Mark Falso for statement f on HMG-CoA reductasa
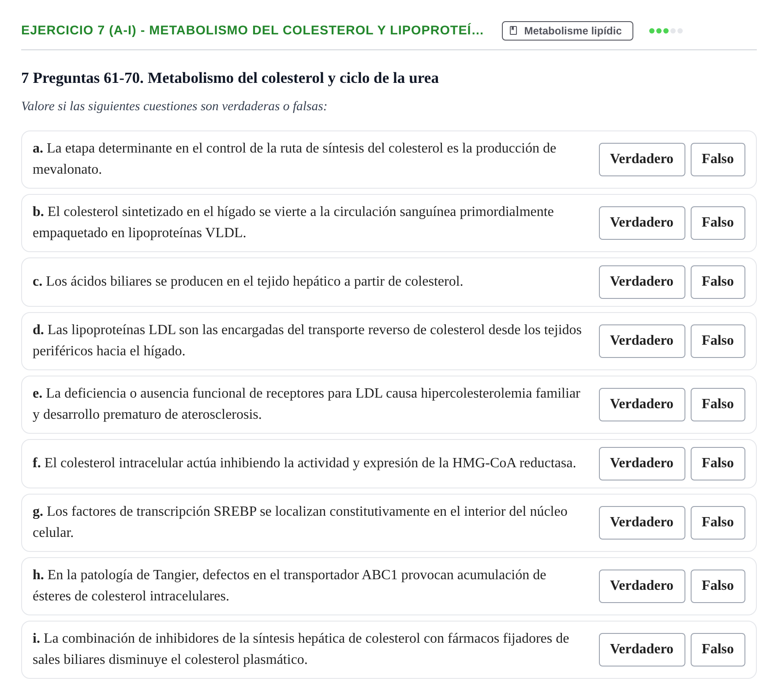The image size is (778, 700). coord(718,463)
